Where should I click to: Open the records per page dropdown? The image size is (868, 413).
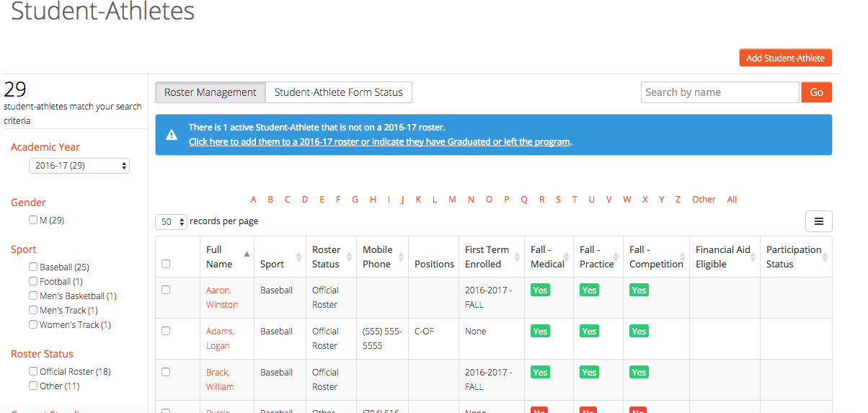172,222
